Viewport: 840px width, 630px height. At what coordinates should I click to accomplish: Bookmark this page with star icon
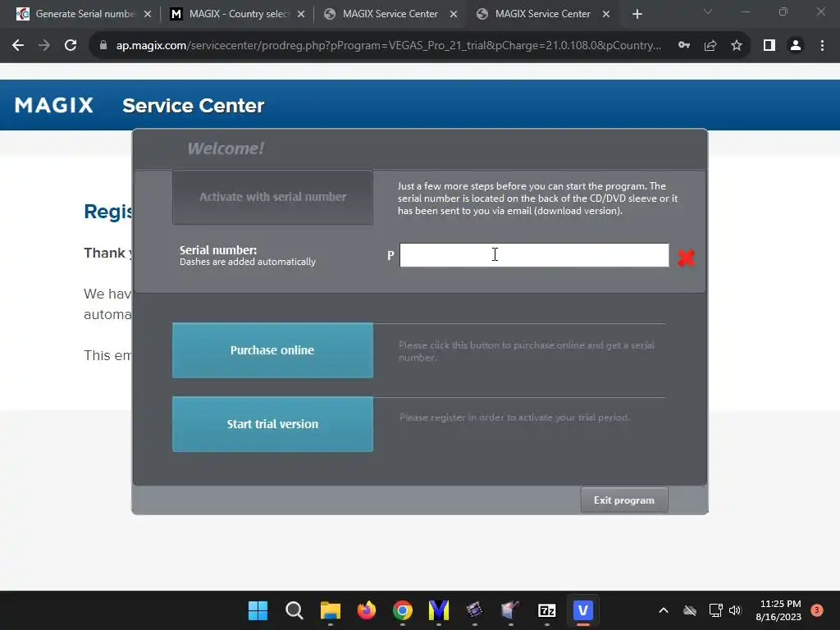point(737,46)
